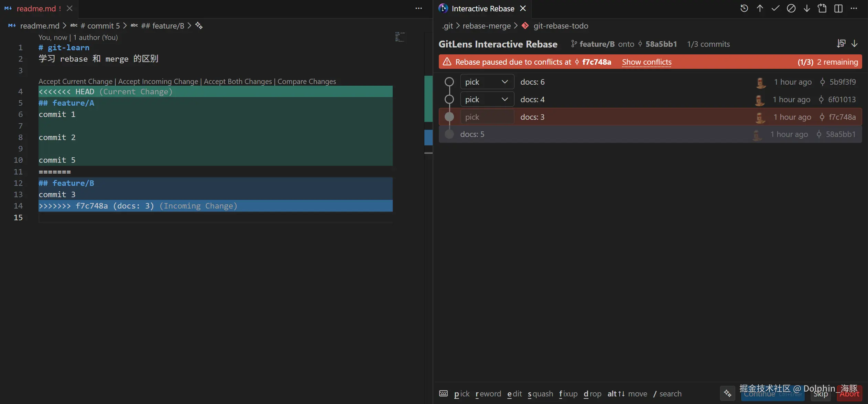Open pick dropdown for docs: 3 commit
Viewport: 868px width, 404px height.
pyautogui.click(x=487, y=117)
